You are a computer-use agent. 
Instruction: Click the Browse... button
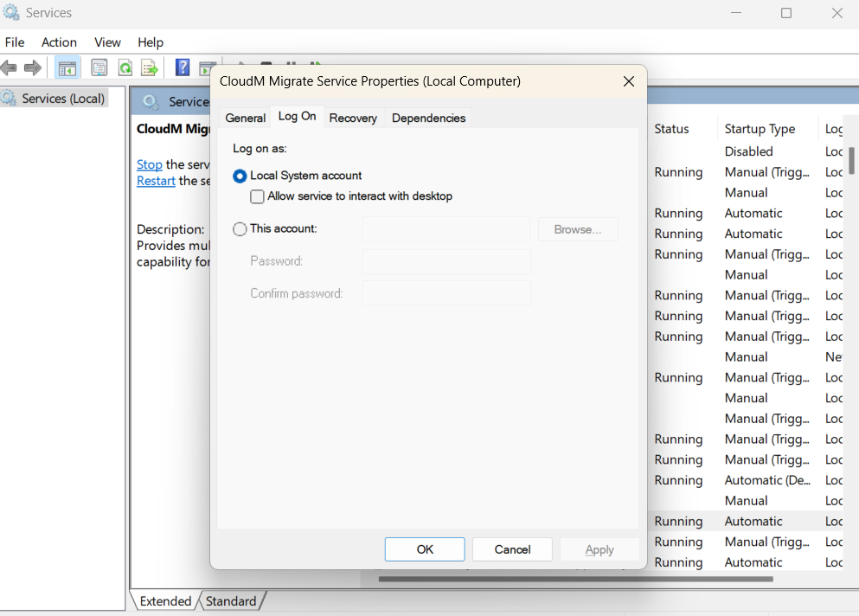(578, 229)
